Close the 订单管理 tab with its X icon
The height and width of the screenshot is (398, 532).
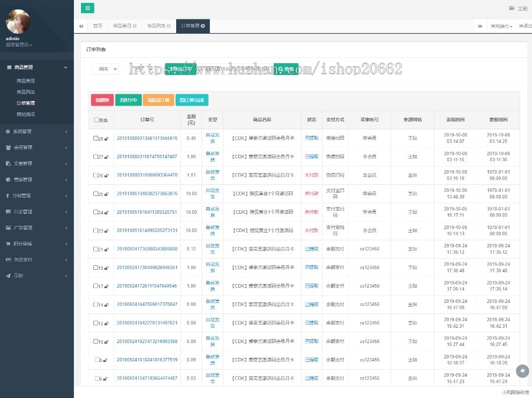click(x=203, y=26)
